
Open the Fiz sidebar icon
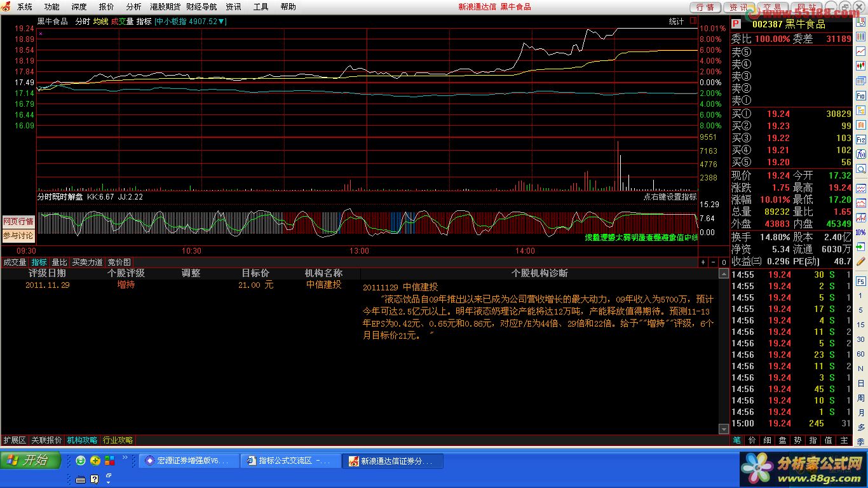860,139
